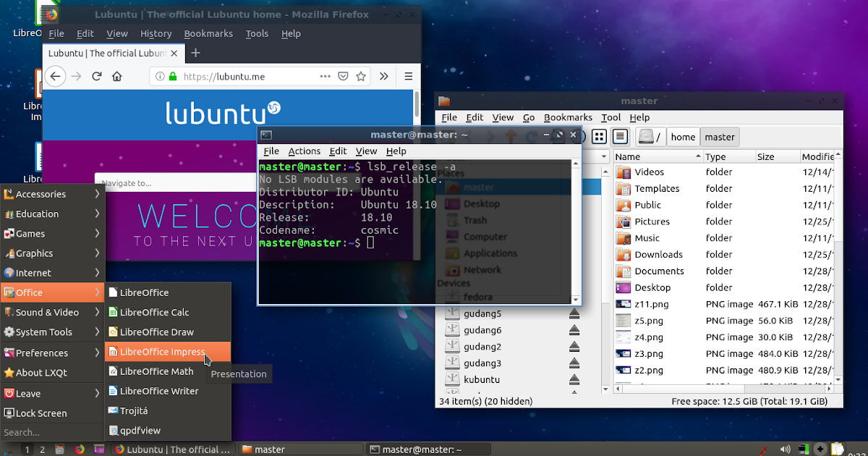This screenshot has width=868, height=456.
Task: Open the Firefox home page via home icon
Action: pos(117,76)
